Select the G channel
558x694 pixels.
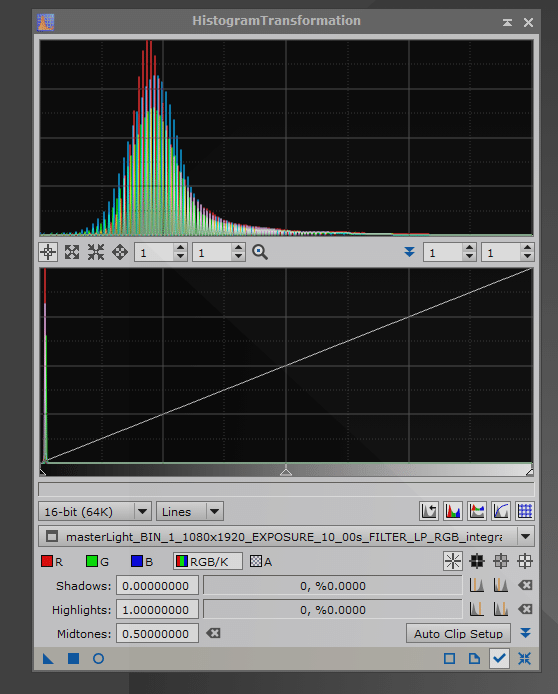(x=97, y=562)
